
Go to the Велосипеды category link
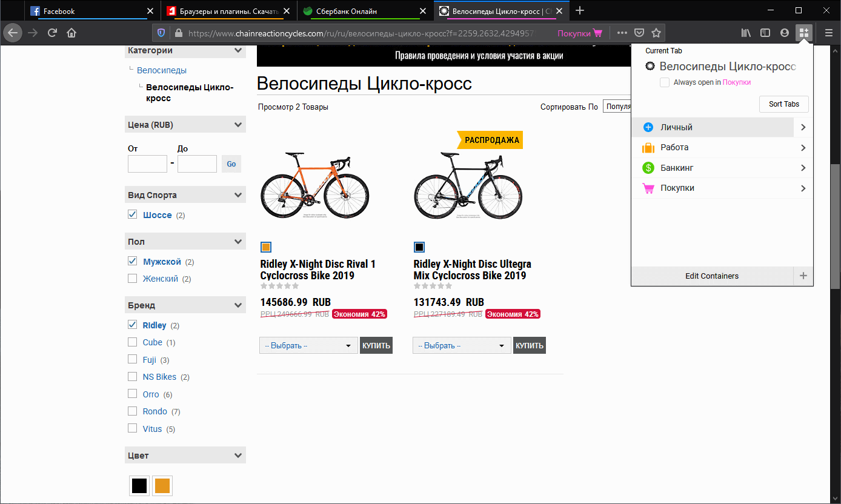point(162,70)
